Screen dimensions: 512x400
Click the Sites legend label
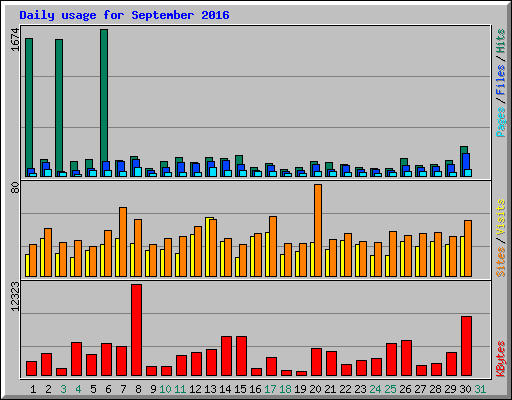pyautogui.click(x=501, y=262)
